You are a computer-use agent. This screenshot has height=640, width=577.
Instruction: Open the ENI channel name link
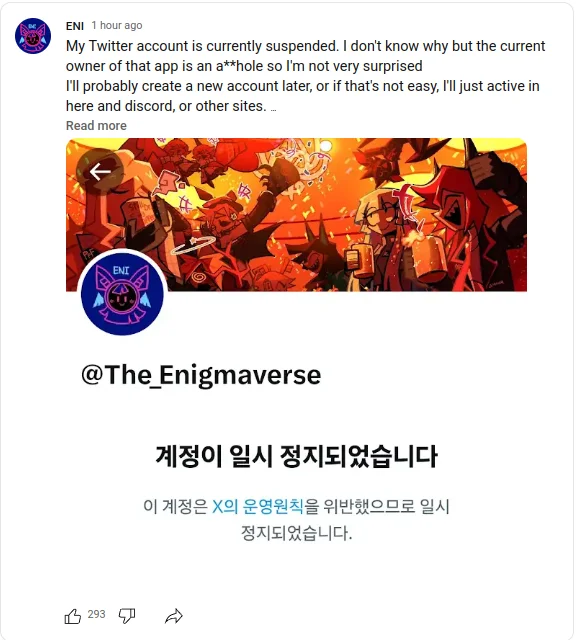[x=75, y=26]
